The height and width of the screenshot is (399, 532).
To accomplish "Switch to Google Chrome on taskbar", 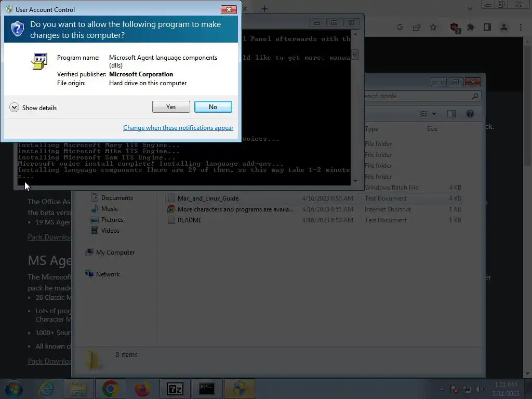I will tap(110, 389).
